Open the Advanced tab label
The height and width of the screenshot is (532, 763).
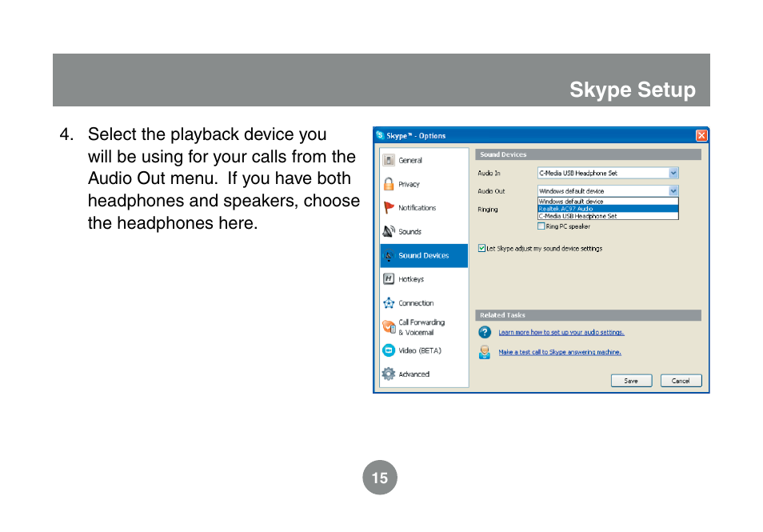point(414,374)
